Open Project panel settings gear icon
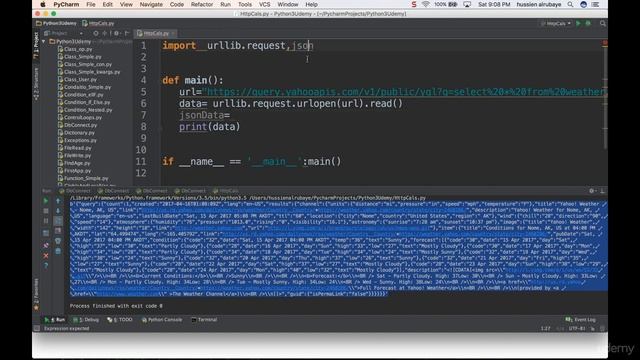This screenshot has width=640, height=360. pyautogui.click(x=116, y=33)
